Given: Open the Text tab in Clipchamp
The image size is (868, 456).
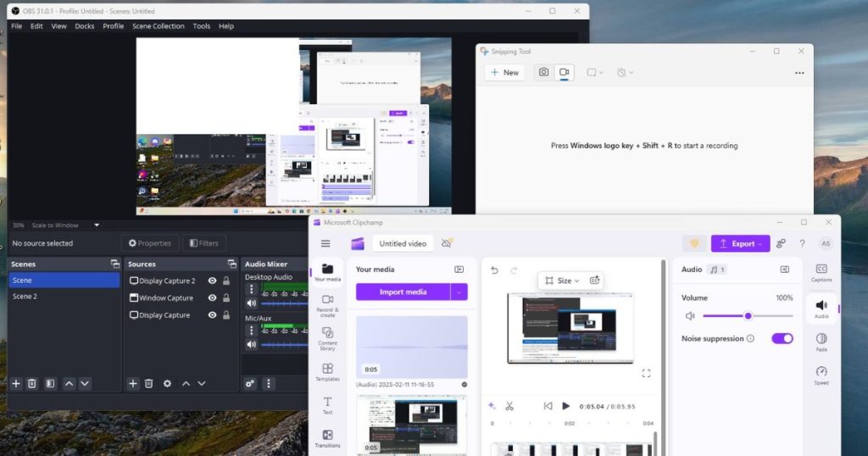Looking at the screenshot, I should click(x=327, y=406).
